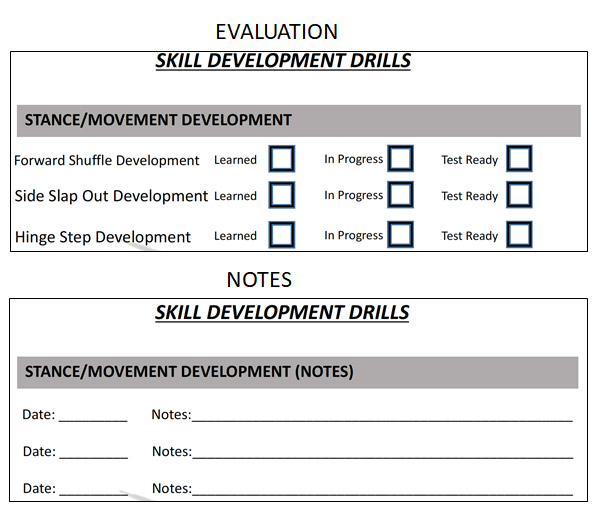Screen dimensions: 598x510
Task: Click the Stance/Movement Development gray header
Action: 299,121
